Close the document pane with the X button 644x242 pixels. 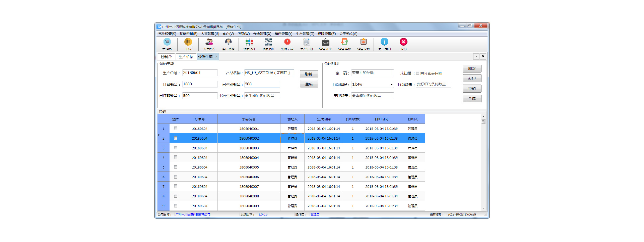(x=483, y=56)
